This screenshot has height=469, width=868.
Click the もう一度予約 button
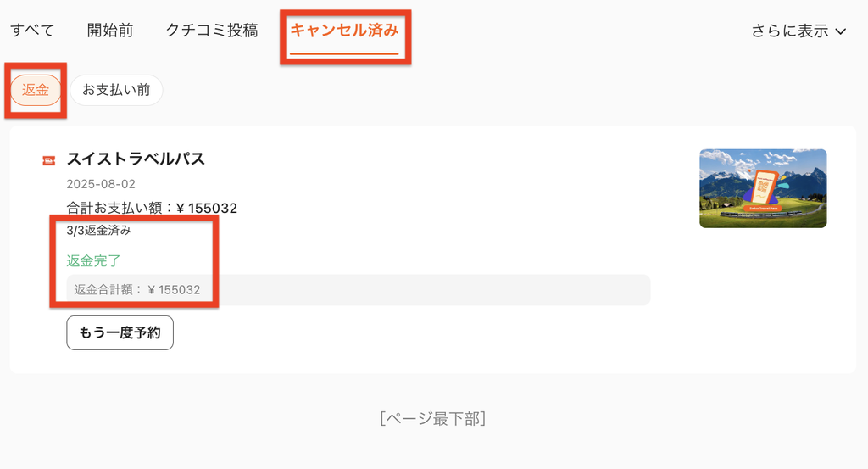pos(120,332)
